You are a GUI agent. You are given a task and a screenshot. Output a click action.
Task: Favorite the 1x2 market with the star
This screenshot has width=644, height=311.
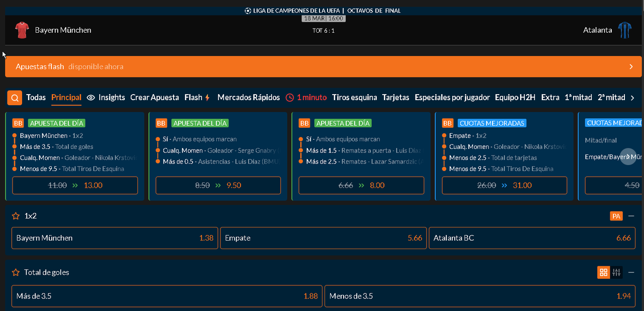click(x=16, y=216)
